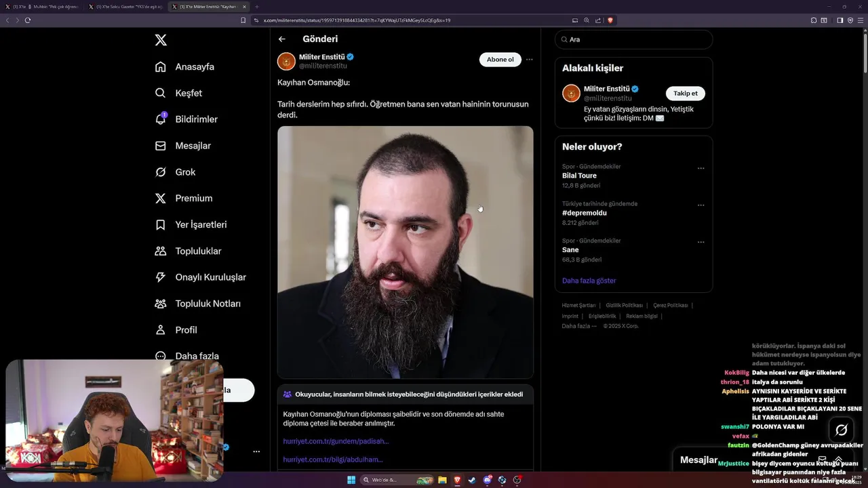This screenshot has height=488, width=868.
Task: Open options for #depremoldu trend
Action: pos(701,205)
